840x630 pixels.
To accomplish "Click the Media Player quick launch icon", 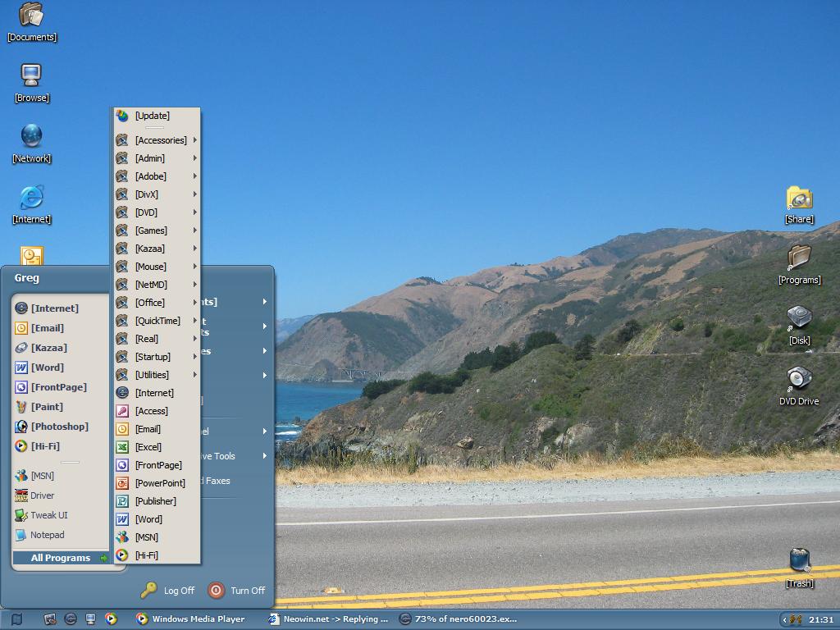I will pos(111,619).
